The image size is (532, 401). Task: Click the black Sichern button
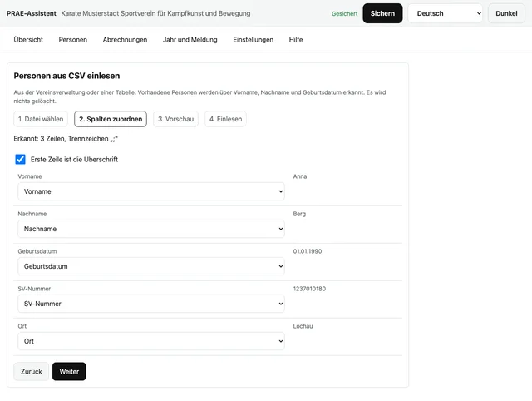coord(382,13)
